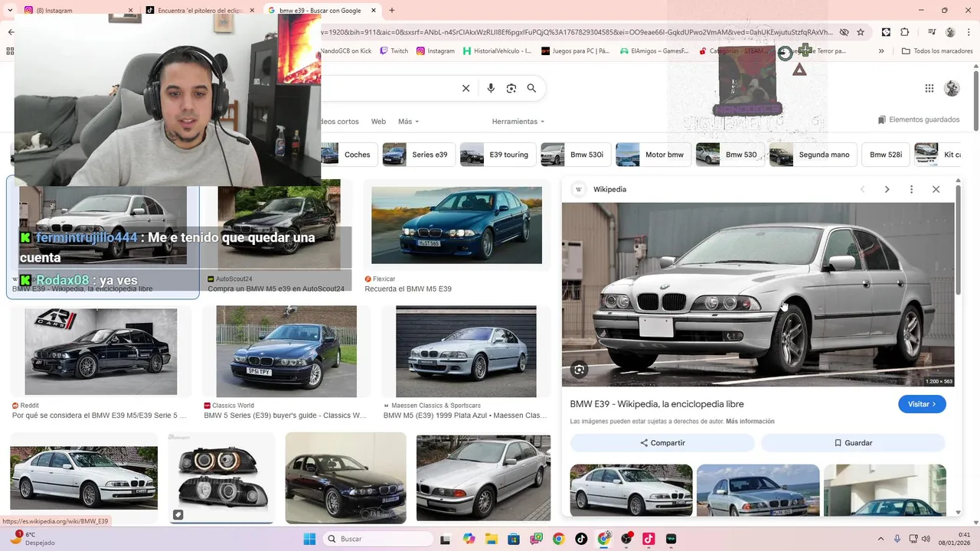Screen dimensions: 980x551
Task: Open Chrome extensions puzzle icon
Action: point(905,32)
